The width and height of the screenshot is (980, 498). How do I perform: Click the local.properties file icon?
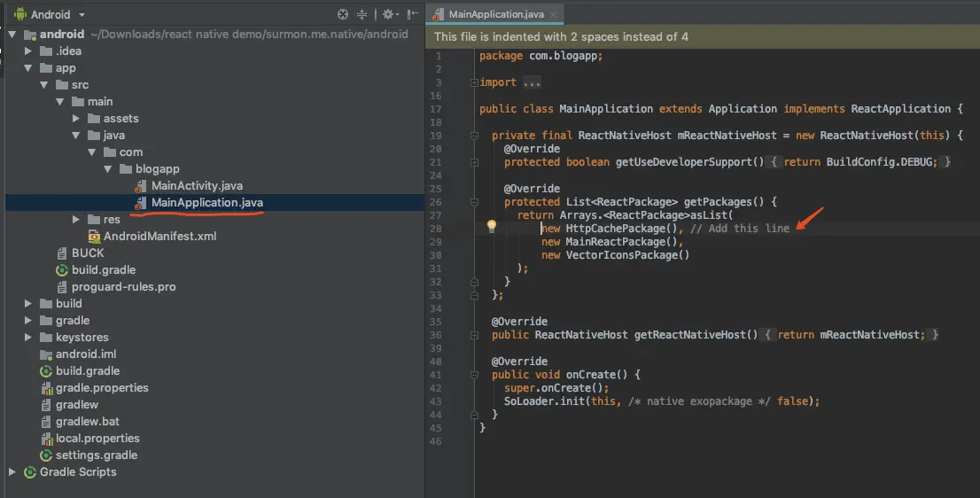click(x=46, y=439)
